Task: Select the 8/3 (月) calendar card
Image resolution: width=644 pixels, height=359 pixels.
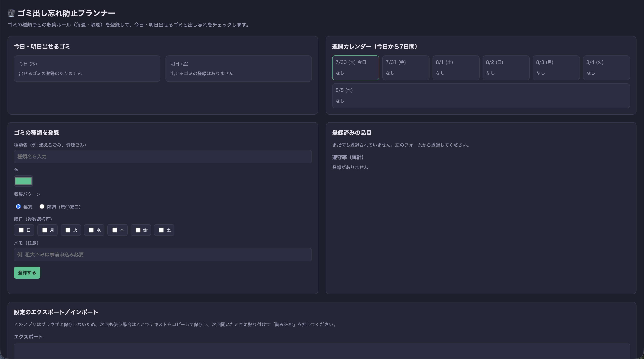Action: tap(556, 68)
